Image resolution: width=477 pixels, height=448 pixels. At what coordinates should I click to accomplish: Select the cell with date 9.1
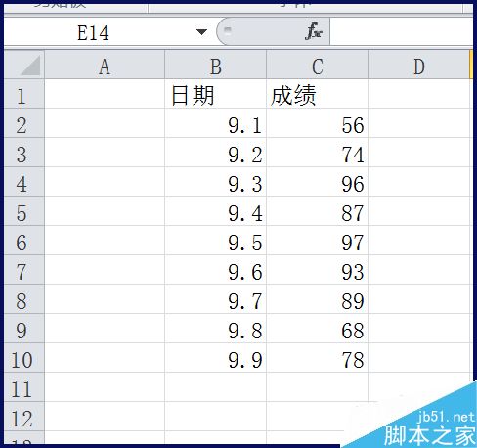pyautogui.click(x=216, y=123)
